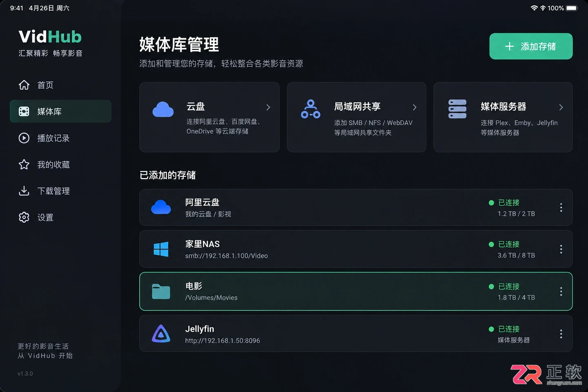Expand the 局域网共享 card chevron
The height and width of the screenshot is (392, 588).
pyautogui.click(x=414, y=107)
